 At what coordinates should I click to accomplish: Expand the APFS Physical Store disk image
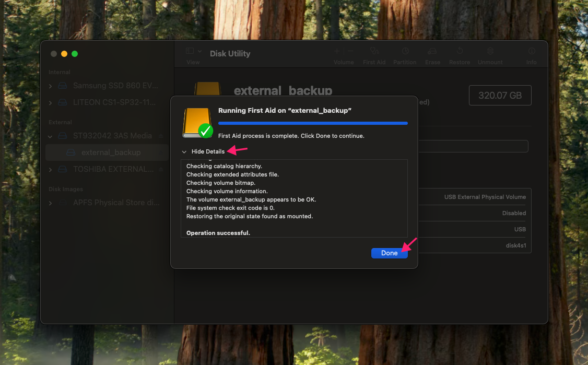pyautogui.click(x=50, y=203)
